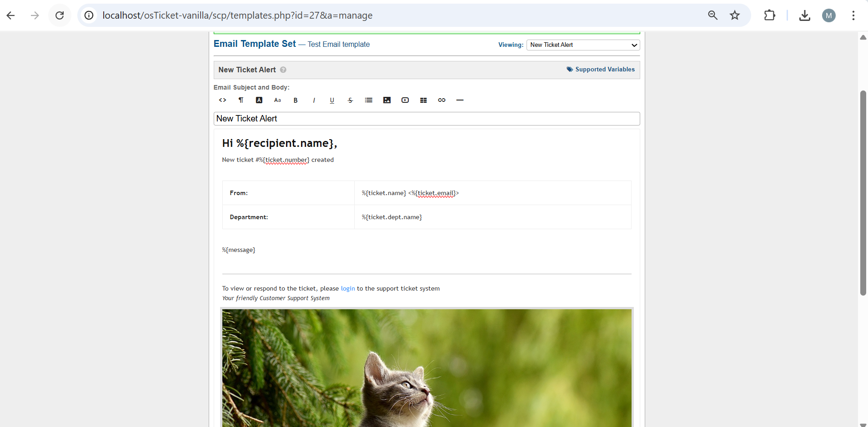Open the font size tool
Screen dimensions: 868x427
[x=277, y=100]
